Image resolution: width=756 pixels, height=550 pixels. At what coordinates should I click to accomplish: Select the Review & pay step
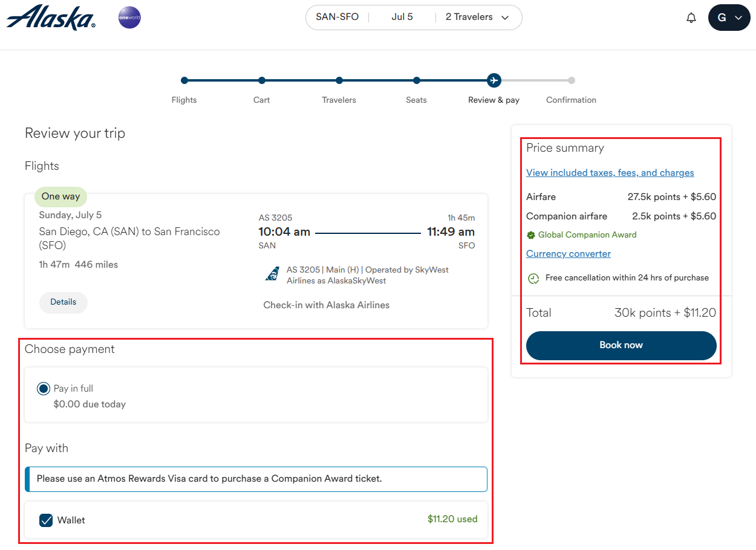click(x=494, y=100)
